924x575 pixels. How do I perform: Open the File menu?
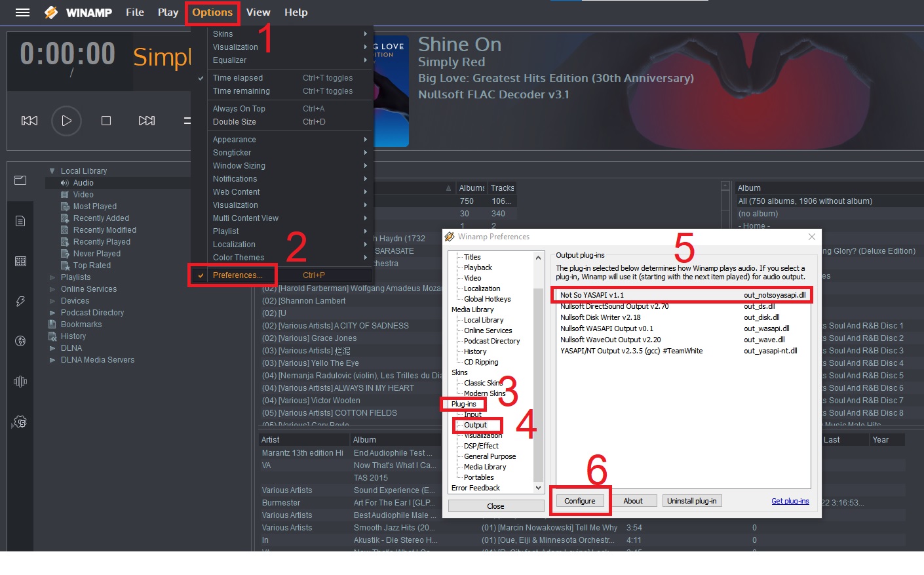click(x=135, y=12)
